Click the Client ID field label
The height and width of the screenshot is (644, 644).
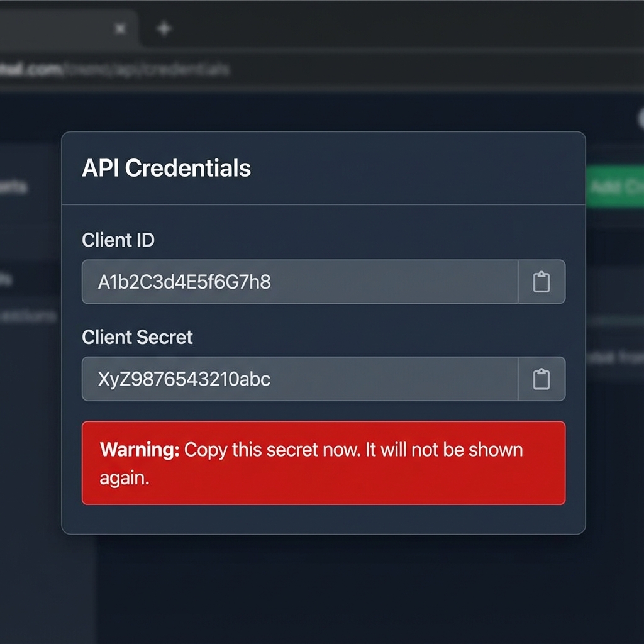click(x=118, y=240)
